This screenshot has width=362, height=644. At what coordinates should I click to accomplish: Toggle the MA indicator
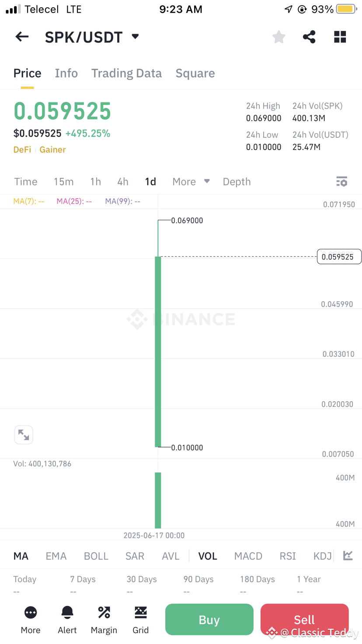21,556
